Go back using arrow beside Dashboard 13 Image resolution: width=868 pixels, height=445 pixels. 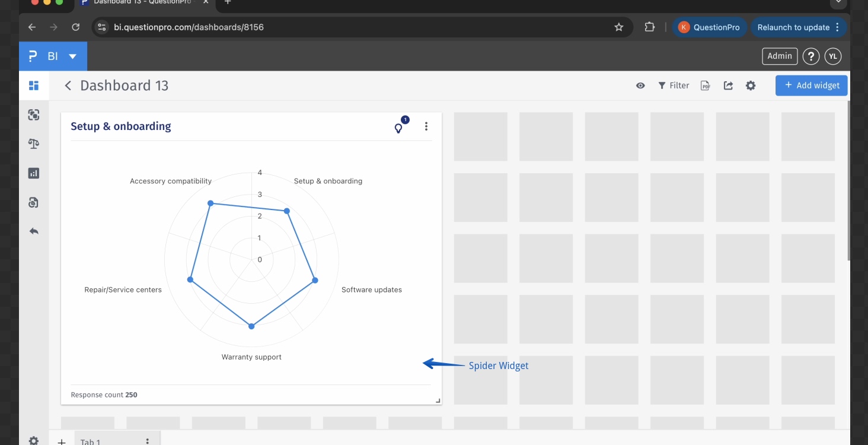coord(68,86)
